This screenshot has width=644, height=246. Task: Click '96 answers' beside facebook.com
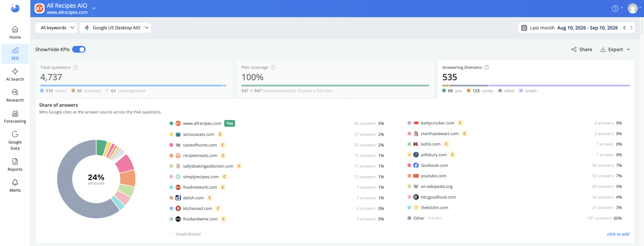[602, 165]
